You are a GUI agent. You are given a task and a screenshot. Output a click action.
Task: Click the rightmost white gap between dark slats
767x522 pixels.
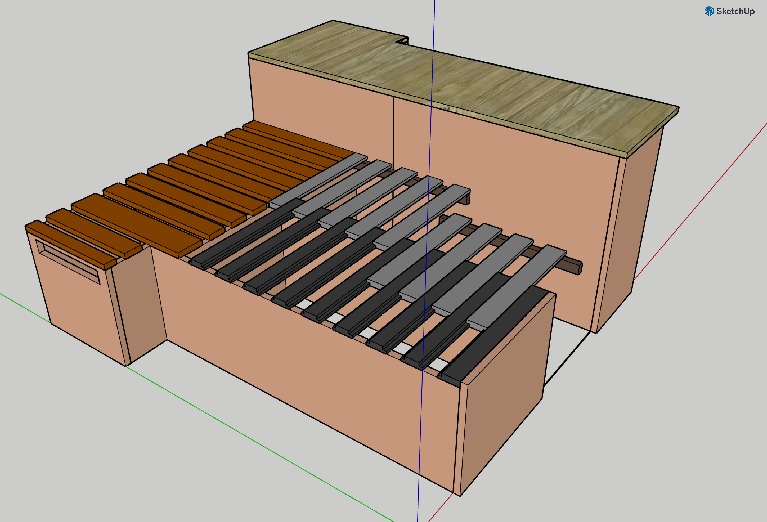pyautogui.click(x=439, y=364)
